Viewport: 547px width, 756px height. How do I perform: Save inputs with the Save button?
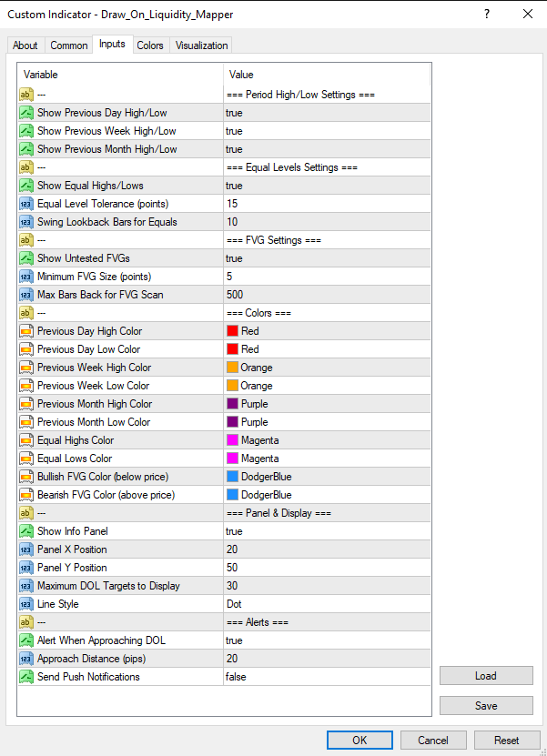486,706
